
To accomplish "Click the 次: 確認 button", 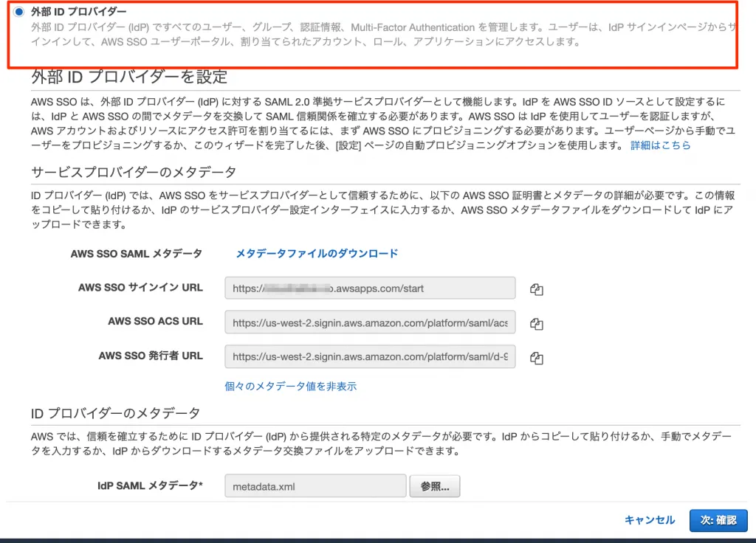I will tap(718, 520).
